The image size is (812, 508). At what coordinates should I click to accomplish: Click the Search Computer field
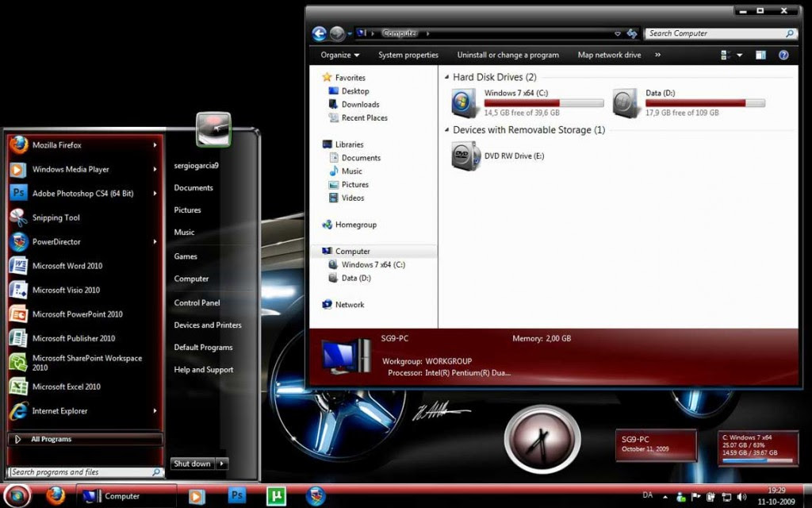tap(722, 33)
